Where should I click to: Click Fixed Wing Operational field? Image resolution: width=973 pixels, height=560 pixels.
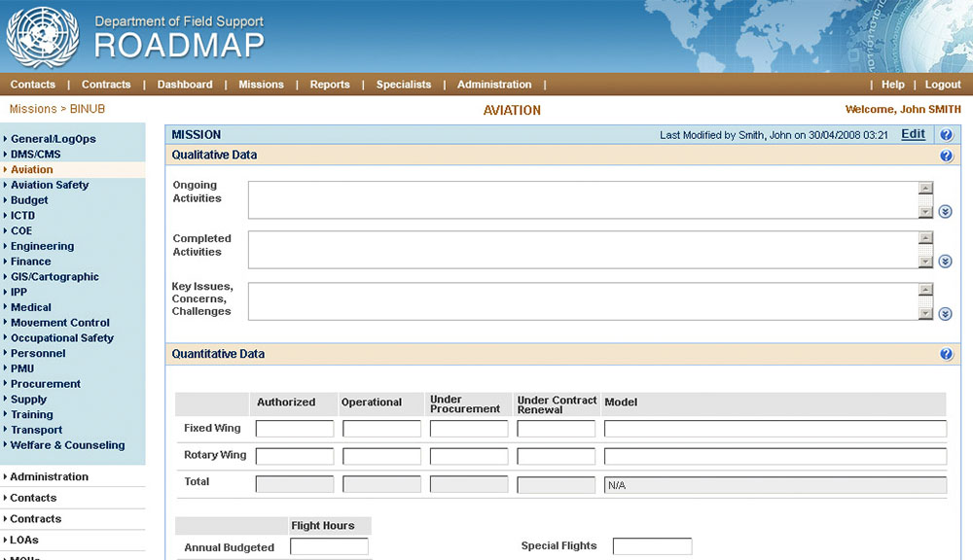(381, 429)
